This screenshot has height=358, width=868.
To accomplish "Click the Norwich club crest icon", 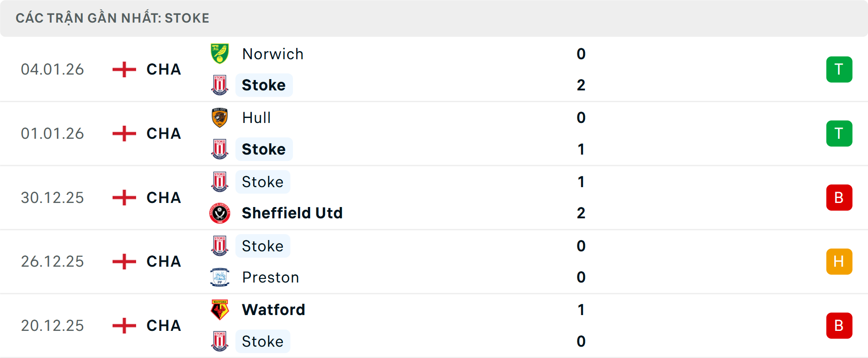I will click(220, 54).
